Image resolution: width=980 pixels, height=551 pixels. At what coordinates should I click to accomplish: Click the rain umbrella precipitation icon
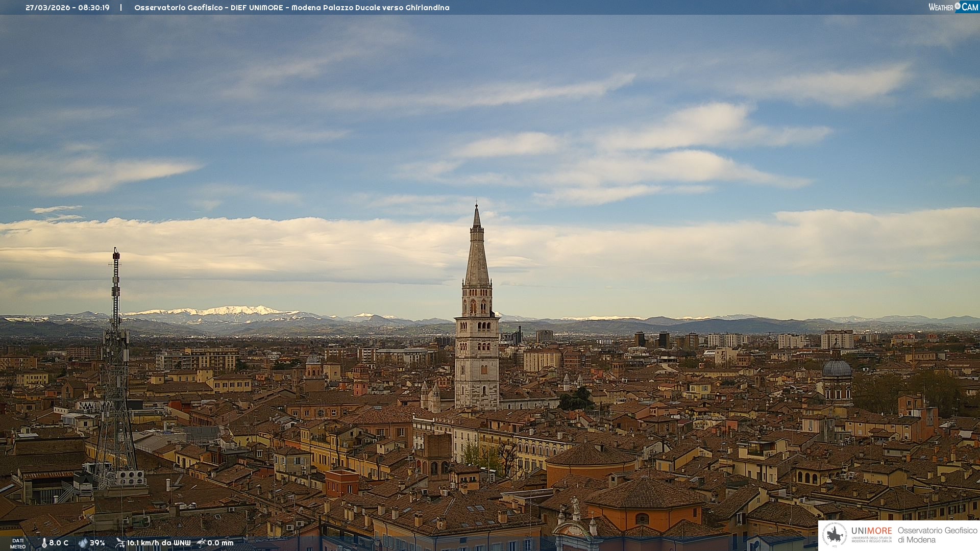tap(201, 543)
